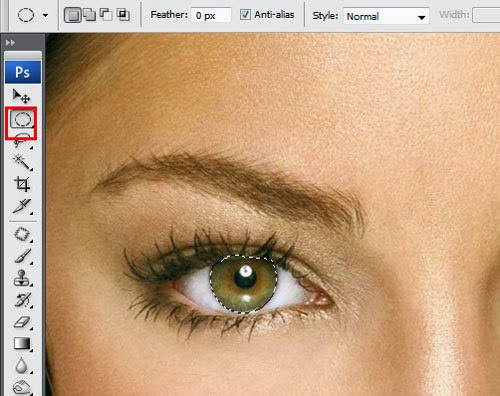The image size is (500, 396).
Task: Expand the collapsed tools panel arrows
Action: (10, 43)
